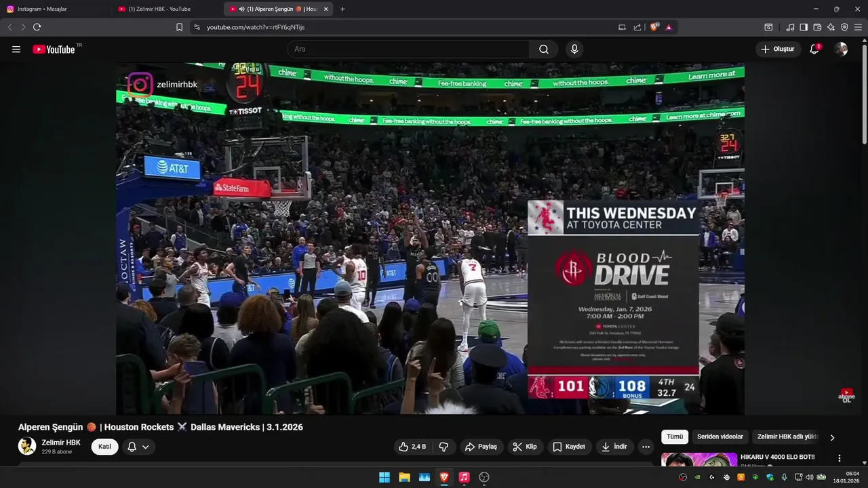Share this page from address bar
The image size is (868, 488).
pyautogui.click(x=637, y=27)
